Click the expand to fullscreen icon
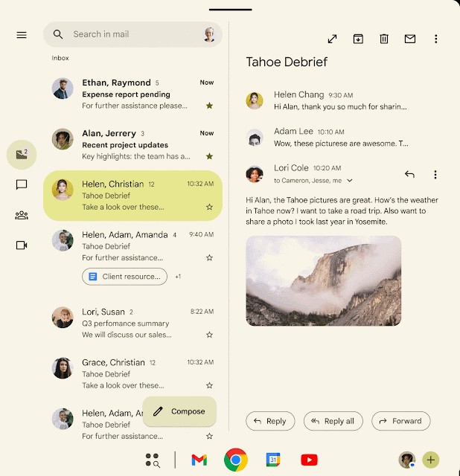Screen dimensions: 460x476 point(332,39)
